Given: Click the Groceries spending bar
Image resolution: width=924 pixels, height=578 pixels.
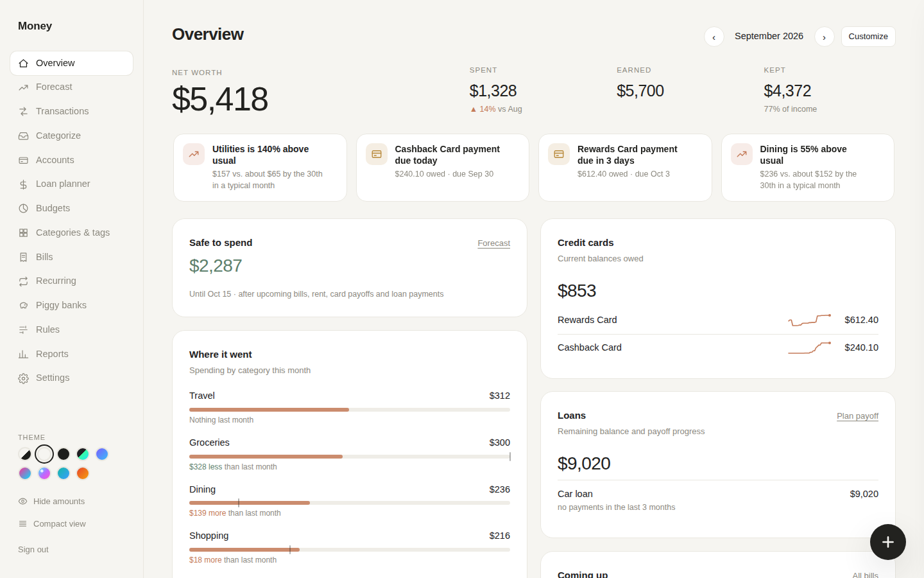Looking at the screenshot, I should point(350,457).
